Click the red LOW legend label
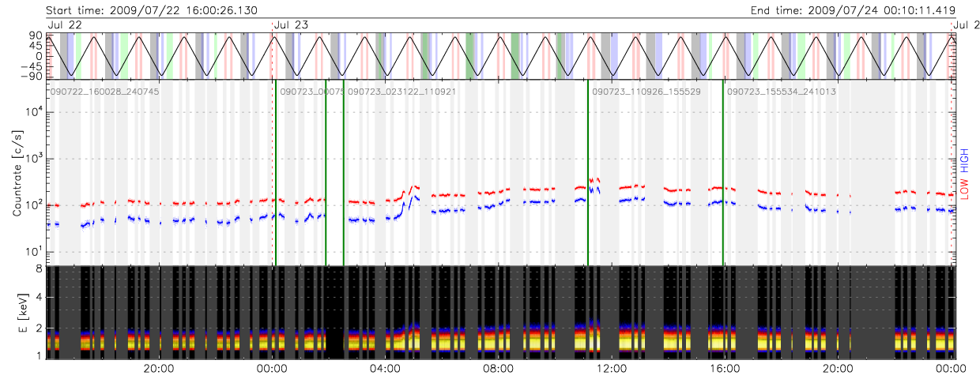Viewport: 980px width, 379px height. point(964,188)
